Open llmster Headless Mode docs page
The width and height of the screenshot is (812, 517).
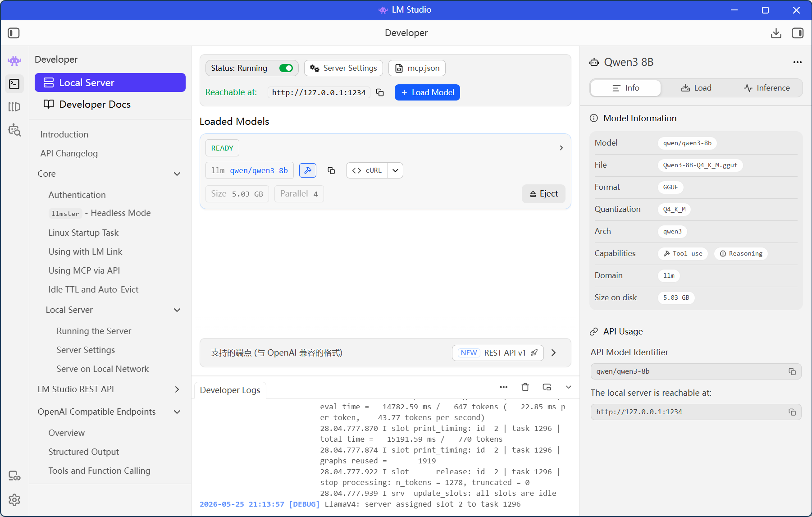[100, 213]
